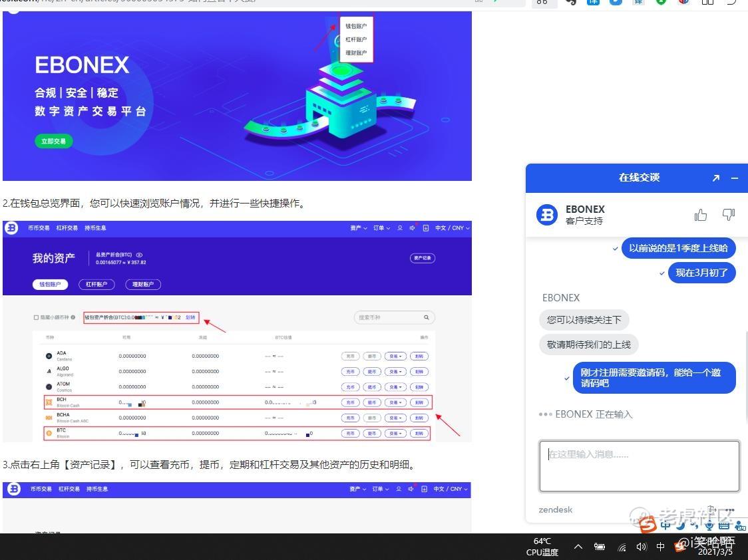748x560 pixels.
Task: Click the ALGO coin icon
Action: (x=49, y=371)
